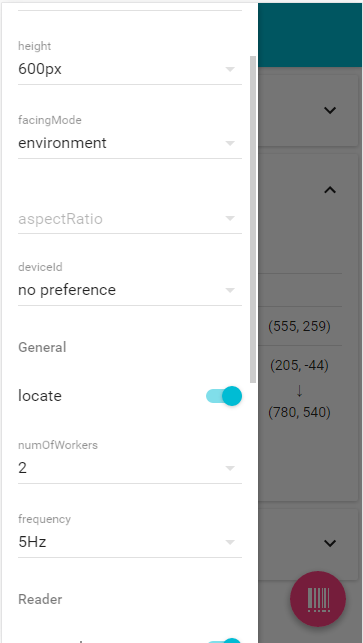Open the numOfWorkers dropdown showing 2
Image resolution: width=363 pixels, height=643 pixels.
click(130, 468)
